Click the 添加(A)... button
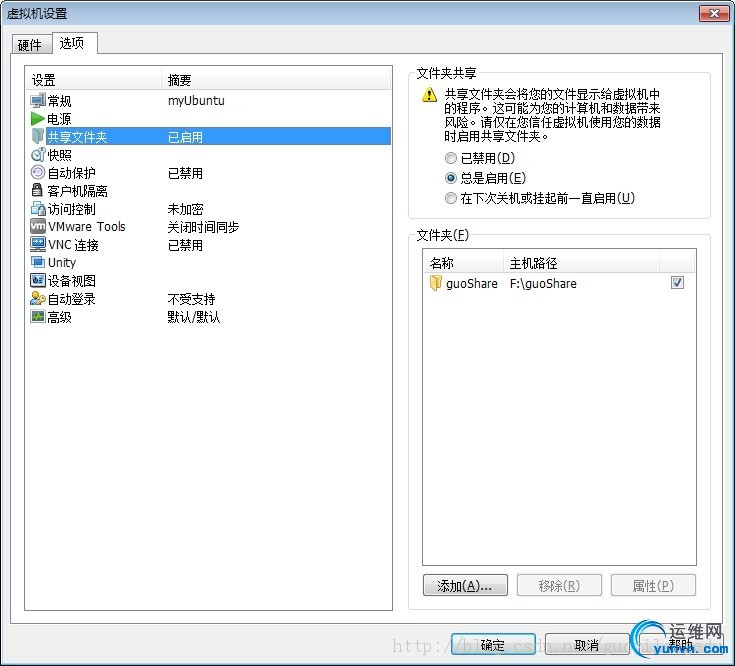 click(465, 585)
